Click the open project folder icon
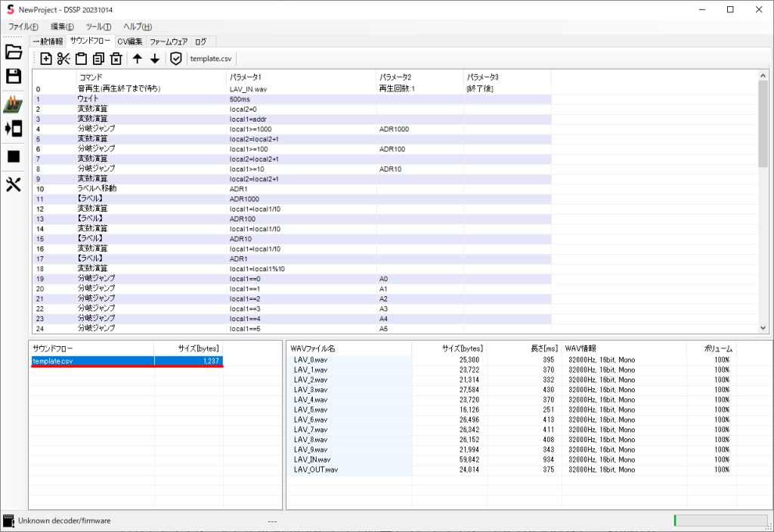The image size is (774, 532). tap(13, 52)
